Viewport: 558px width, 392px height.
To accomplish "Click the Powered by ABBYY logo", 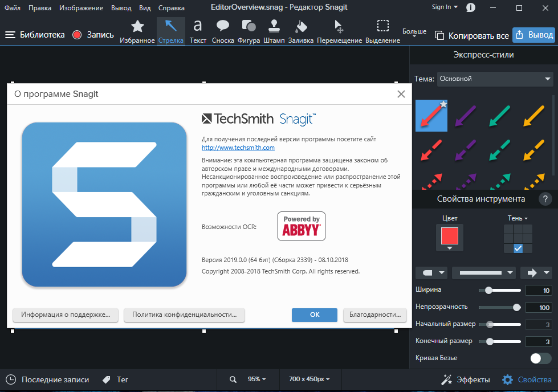I will (x=302, y=226).
